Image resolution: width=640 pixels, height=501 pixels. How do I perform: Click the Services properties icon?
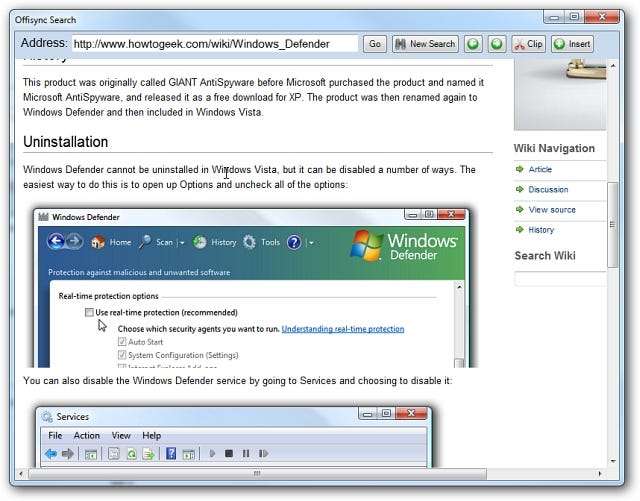114,454
